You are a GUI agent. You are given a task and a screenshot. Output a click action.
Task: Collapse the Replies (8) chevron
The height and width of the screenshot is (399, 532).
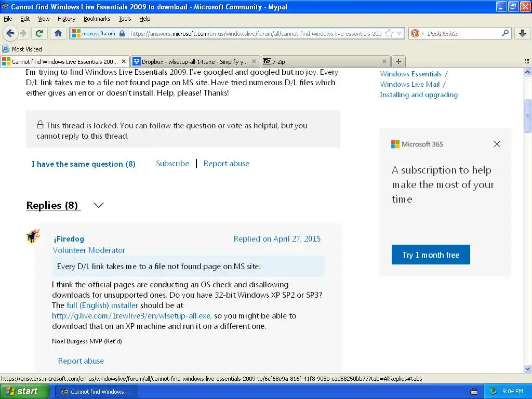pyautogui.click(x=98, y=205)
